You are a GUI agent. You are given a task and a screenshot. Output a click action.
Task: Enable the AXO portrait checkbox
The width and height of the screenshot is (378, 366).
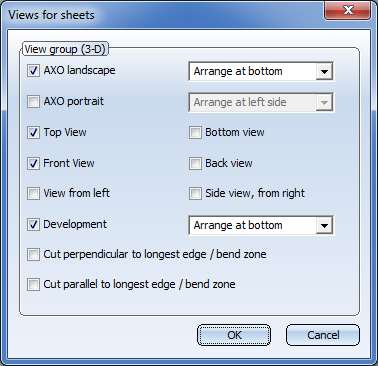tap(33, 101)
